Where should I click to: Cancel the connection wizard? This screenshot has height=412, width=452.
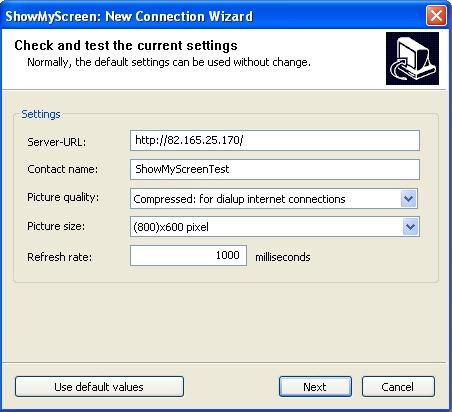398,387
